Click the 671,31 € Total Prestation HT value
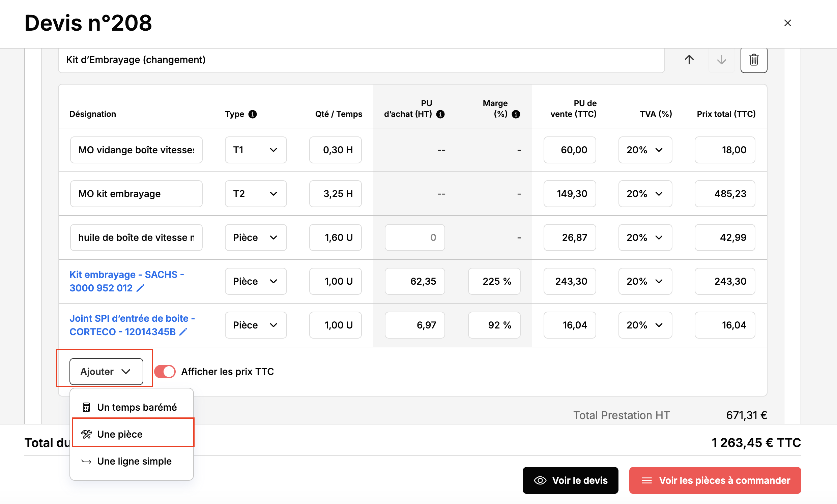Viewport: 837px width, 504px height. (746, 415)
